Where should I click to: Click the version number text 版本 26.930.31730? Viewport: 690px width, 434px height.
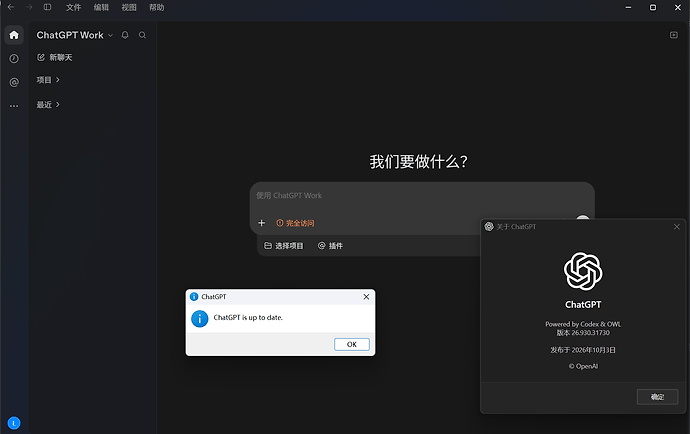(583, 333)
